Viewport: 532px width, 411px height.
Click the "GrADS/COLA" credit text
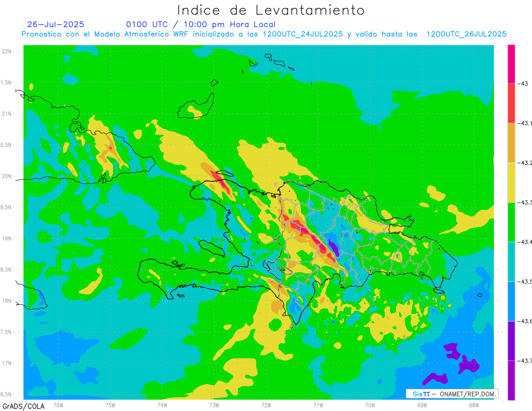[x=23, y=406]
